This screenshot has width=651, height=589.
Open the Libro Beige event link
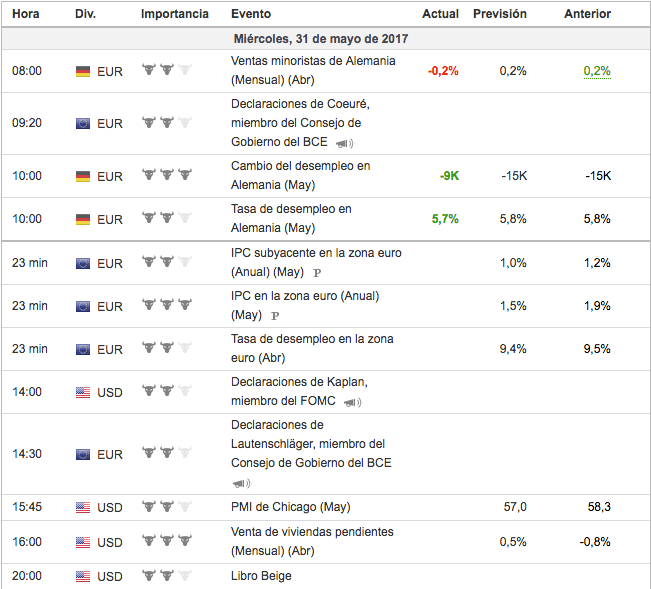261,577
